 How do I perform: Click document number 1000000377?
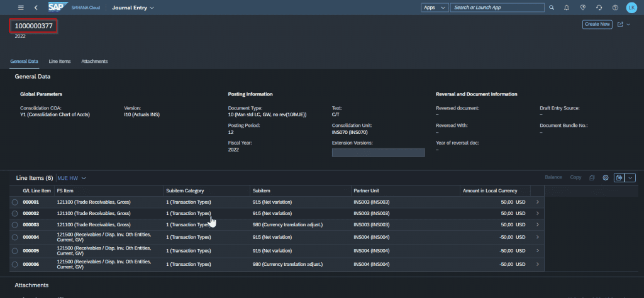click(x=34, y=26)
